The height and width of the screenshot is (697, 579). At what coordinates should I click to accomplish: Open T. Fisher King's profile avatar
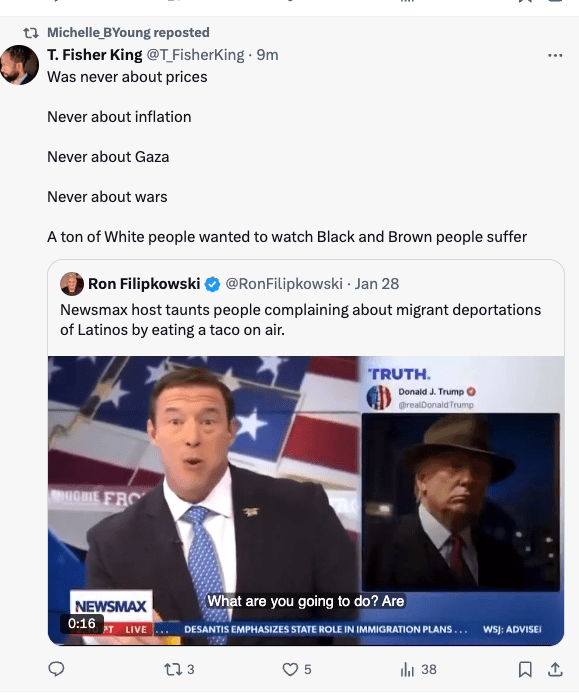click(19, 65)
